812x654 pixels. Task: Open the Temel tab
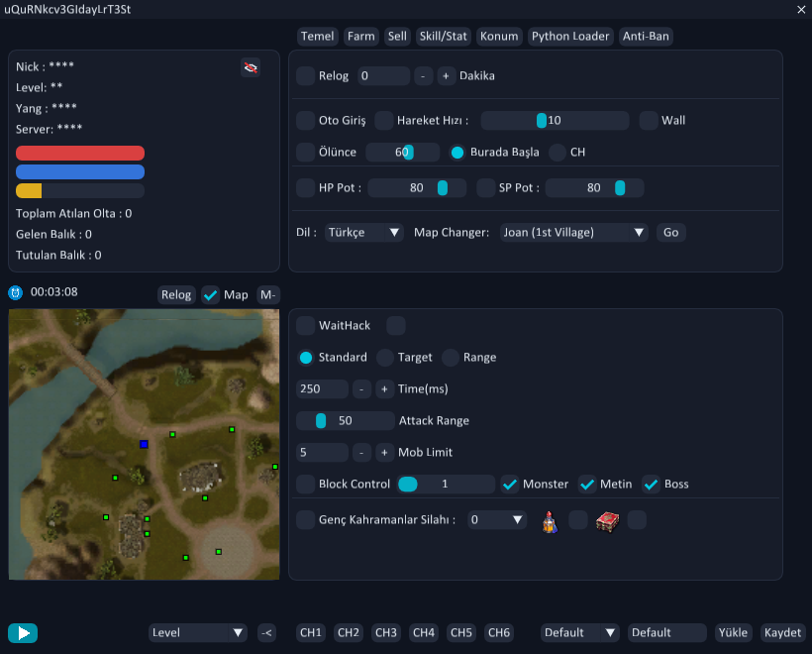click(x=318, y=37)
